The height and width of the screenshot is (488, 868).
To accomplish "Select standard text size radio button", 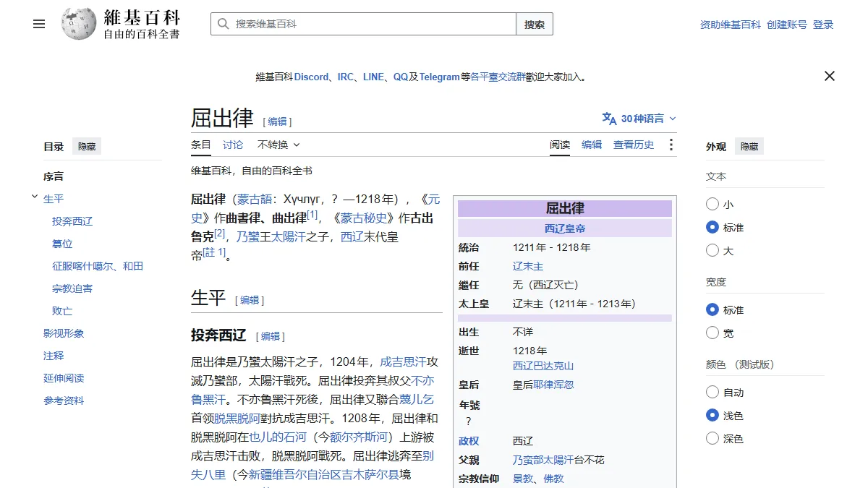I will [x=712, y=228].
